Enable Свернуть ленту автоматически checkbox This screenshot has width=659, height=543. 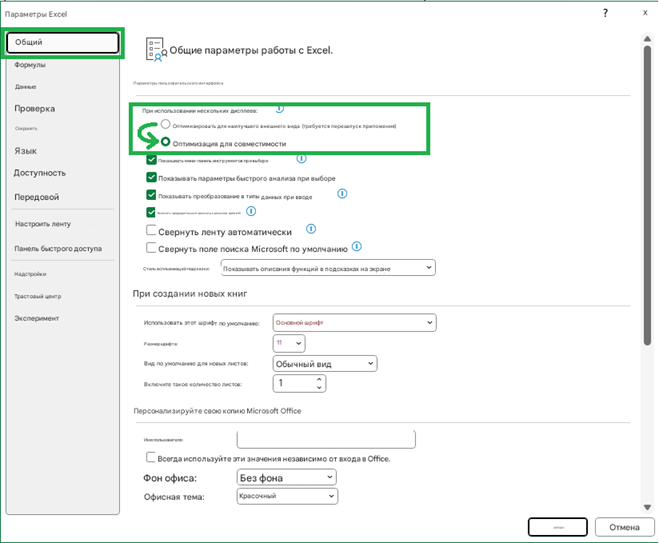[x=151, y=230]
